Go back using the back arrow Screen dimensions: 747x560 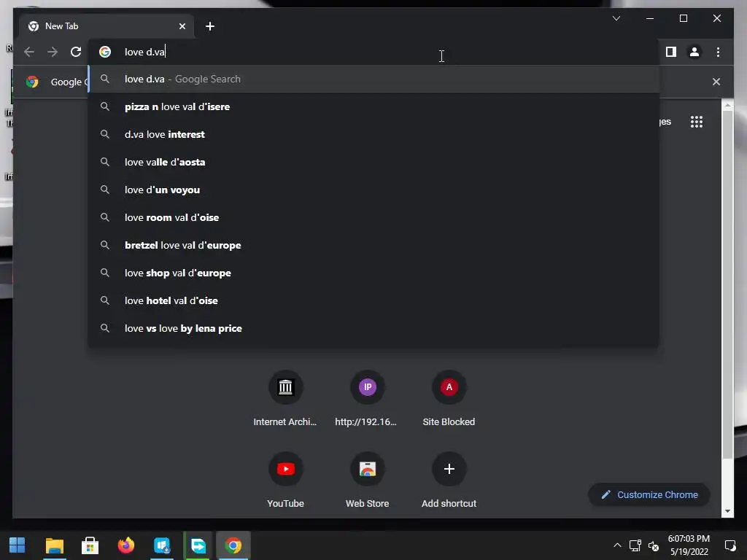point(29,52)
